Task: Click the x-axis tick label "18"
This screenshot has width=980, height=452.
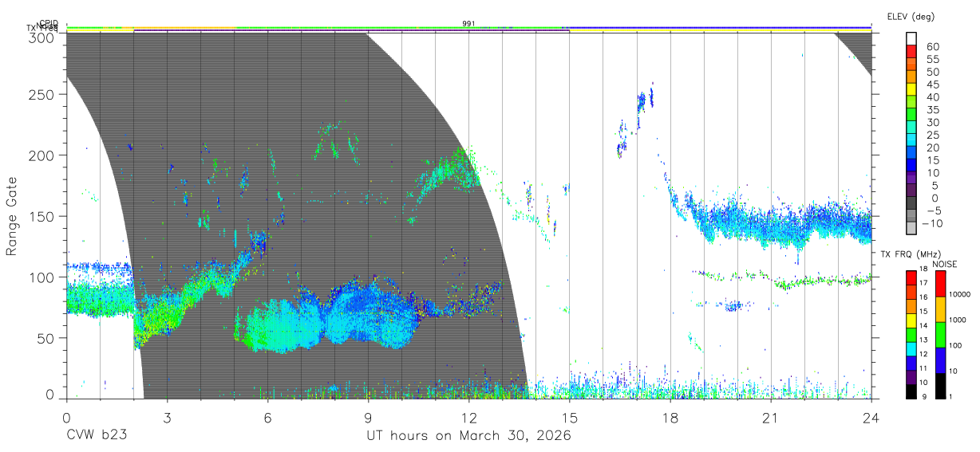Action: [x=670, y=417]
